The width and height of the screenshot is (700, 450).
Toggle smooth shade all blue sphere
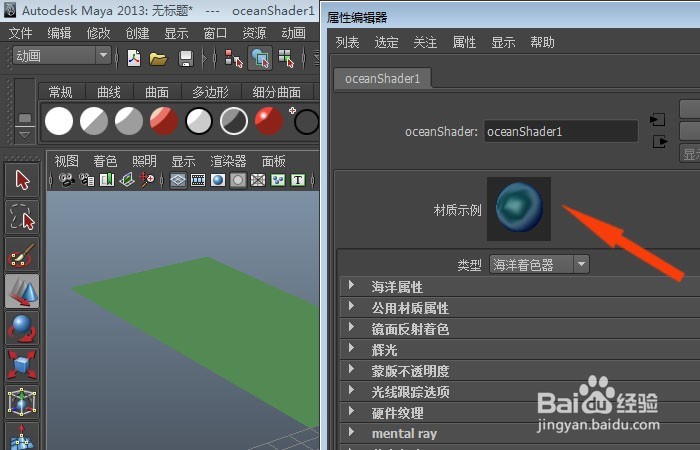pyautogui.click(x=218, y=180)
